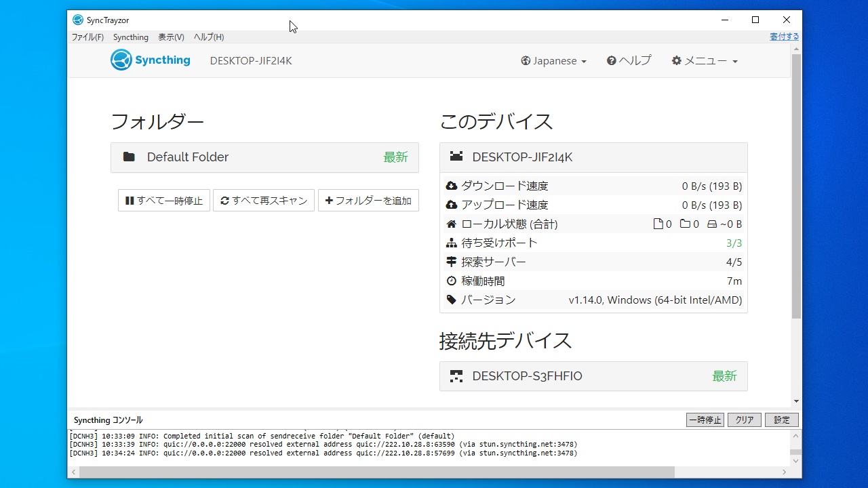Click the folder count icon in ローカル状態
The image size is (868, 488).
(x=685, y=224)
